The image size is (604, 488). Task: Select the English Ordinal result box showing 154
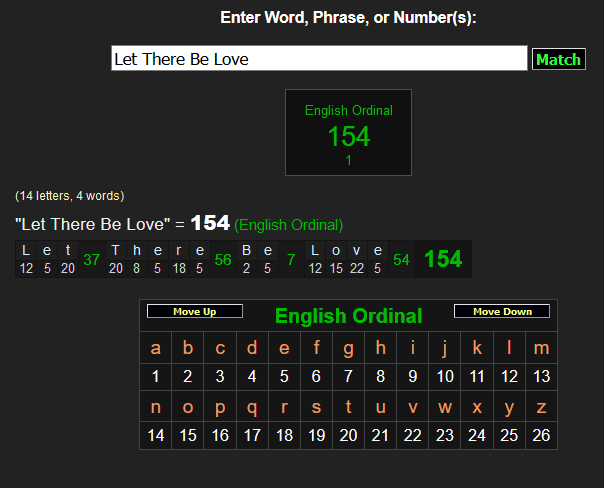[x=348, y=133]
